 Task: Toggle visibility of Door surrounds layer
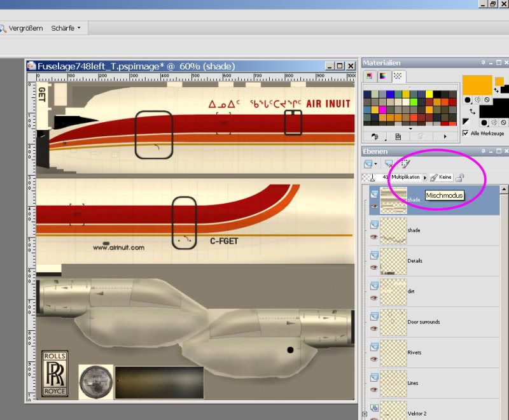pyautogui.click(x=374, y=328)
